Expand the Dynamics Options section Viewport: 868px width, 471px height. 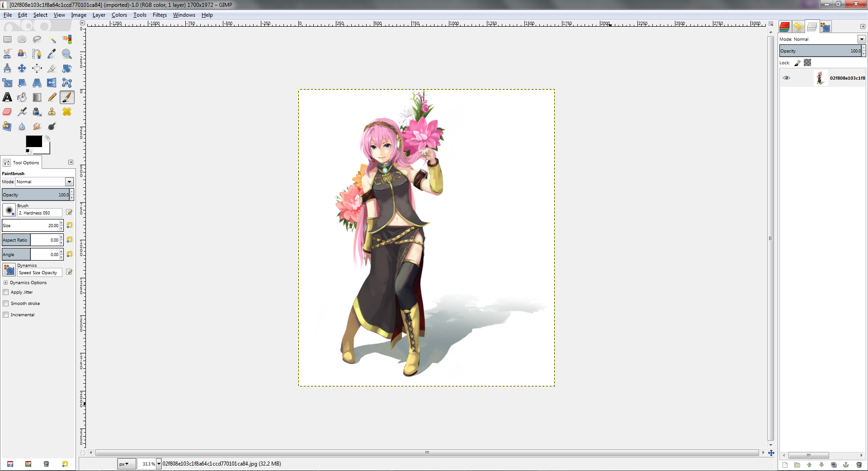click(x=5, y=283)
